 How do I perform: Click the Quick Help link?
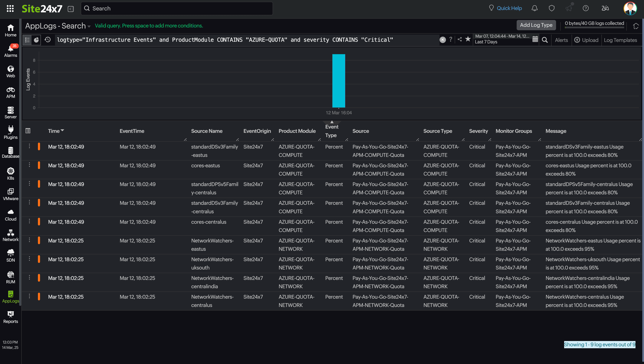(x=509, y=8)
